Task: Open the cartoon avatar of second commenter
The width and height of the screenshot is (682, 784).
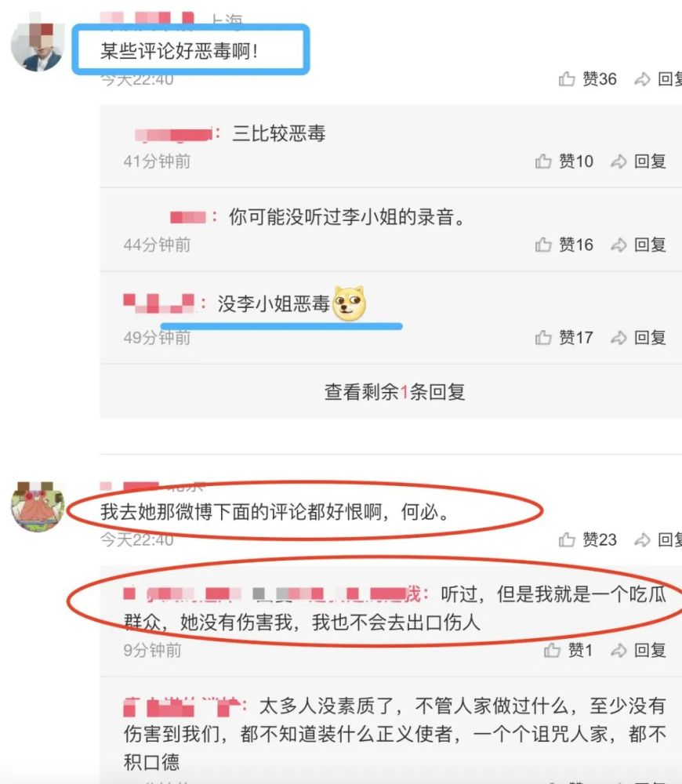Action: pyautogui.click(x=38, y=506)
